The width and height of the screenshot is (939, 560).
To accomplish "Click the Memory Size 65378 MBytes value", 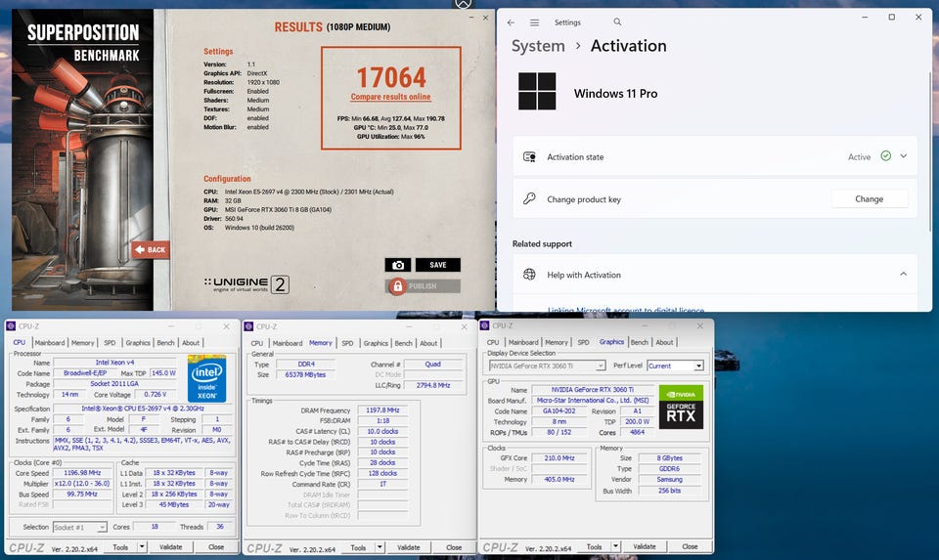I will coord(305,374).
